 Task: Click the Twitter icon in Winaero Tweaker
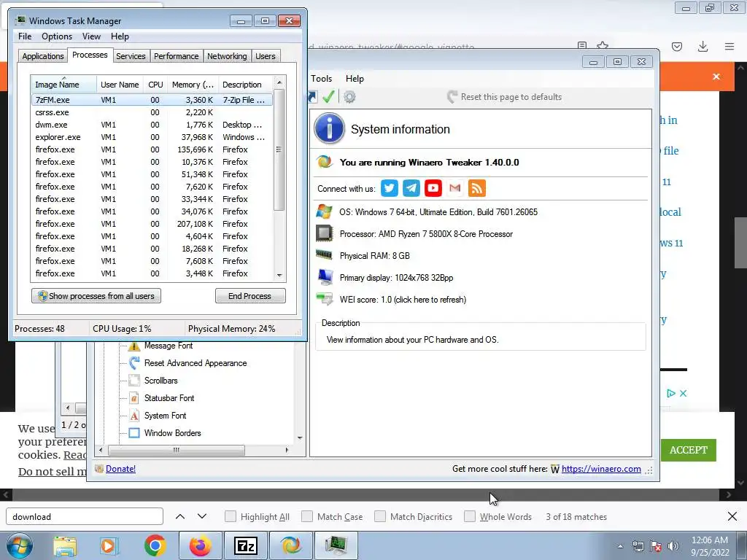(x=390, y=188)
